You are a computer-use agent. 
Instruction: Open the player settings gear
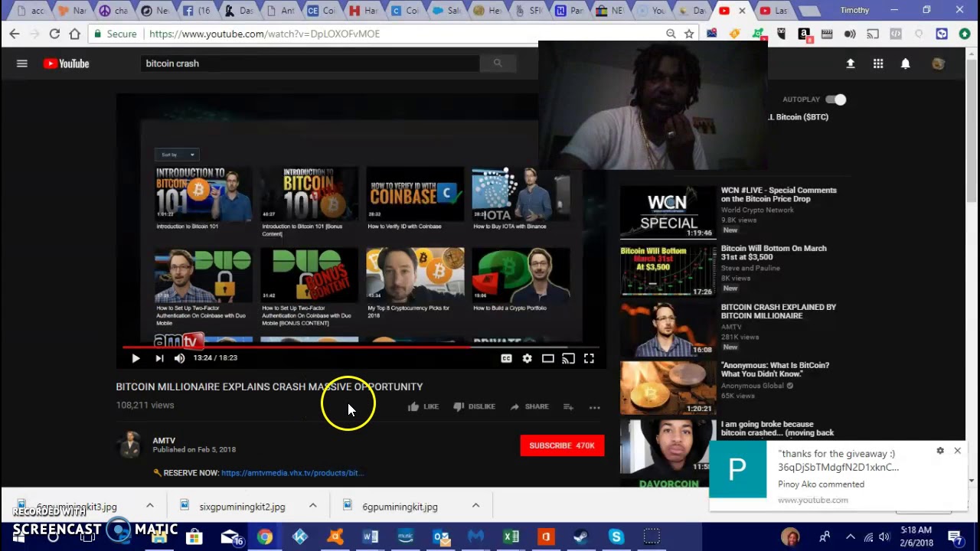pos(527,358)
